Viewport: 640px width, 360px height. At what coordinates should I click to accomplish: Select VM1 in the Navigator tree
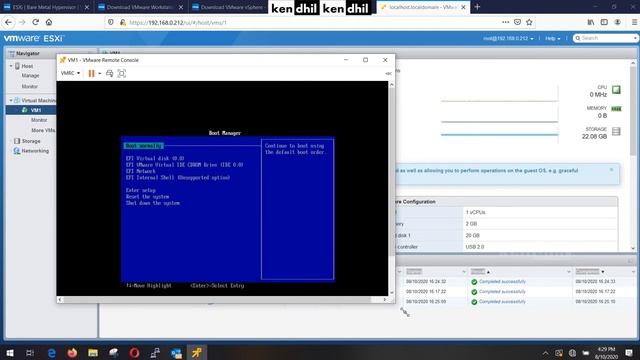36,110
